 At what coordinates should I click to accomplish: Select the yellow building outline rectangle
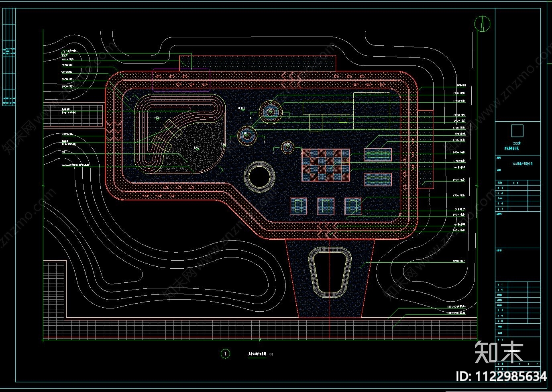pyautogui.click(x=371, y=110)
